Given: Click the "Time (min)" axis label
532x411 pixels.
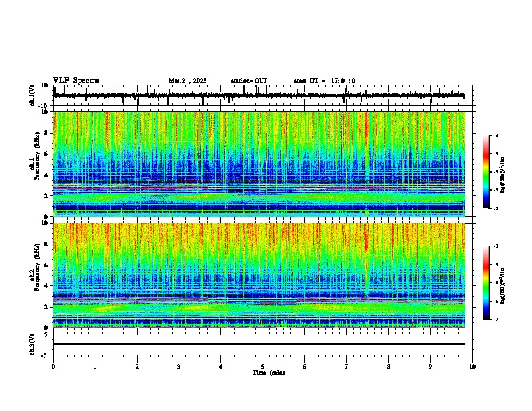Looking at the screenshot, I should click(x=269, y=373).
